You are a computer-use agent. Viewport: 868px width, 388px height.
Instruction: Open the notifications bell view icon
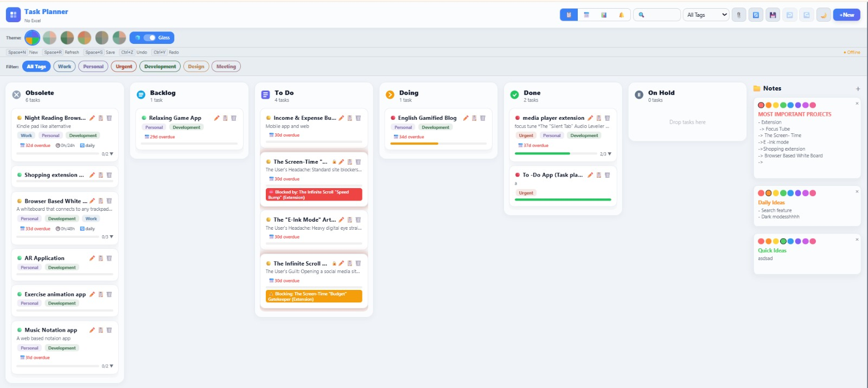pos(621,15)
